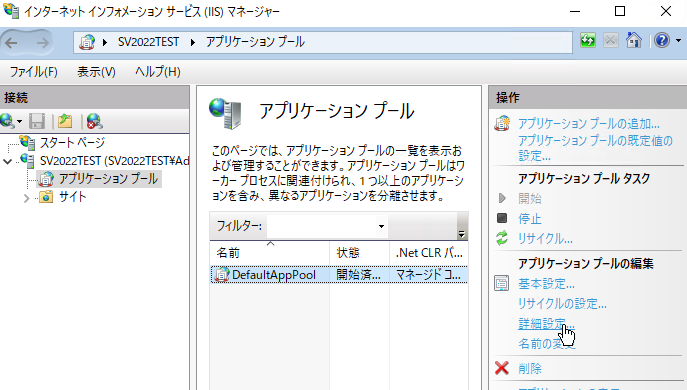Click the DefaultAppPool icon in list
This screenshot has height=390, width=687.
point(222,275)
